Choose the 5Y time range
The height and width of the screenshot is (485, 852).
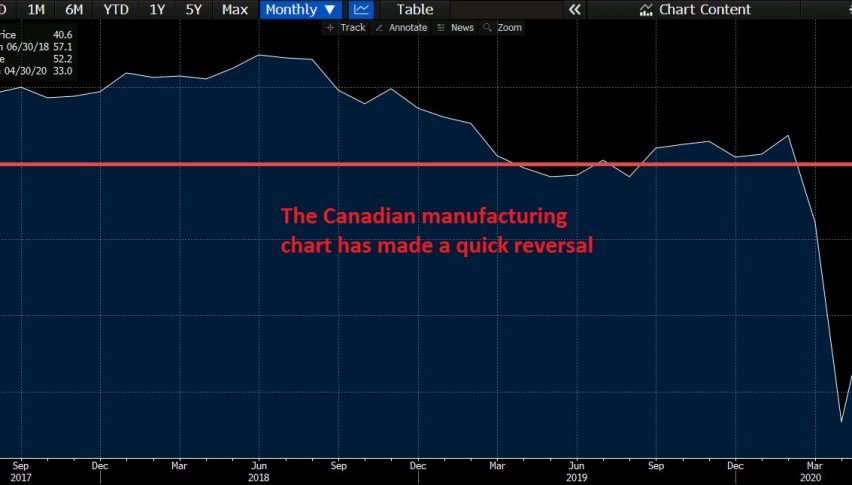point(193,9)
